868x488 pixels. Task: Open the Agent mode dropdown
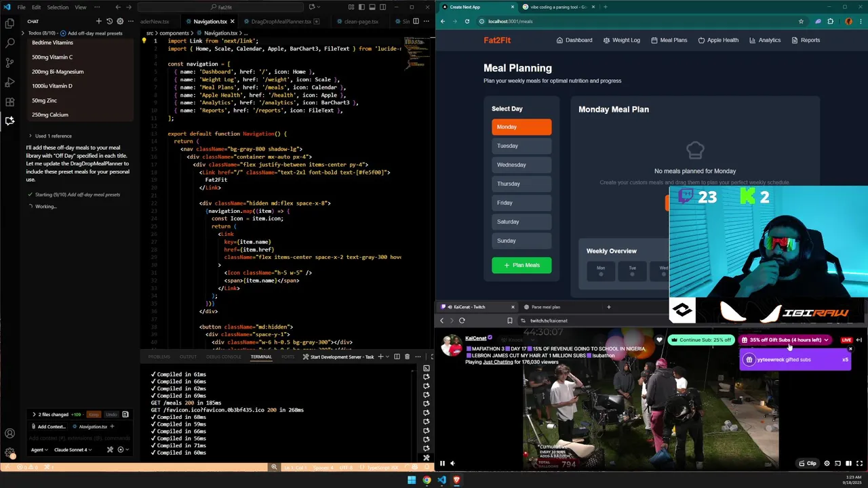coord(39,449)
